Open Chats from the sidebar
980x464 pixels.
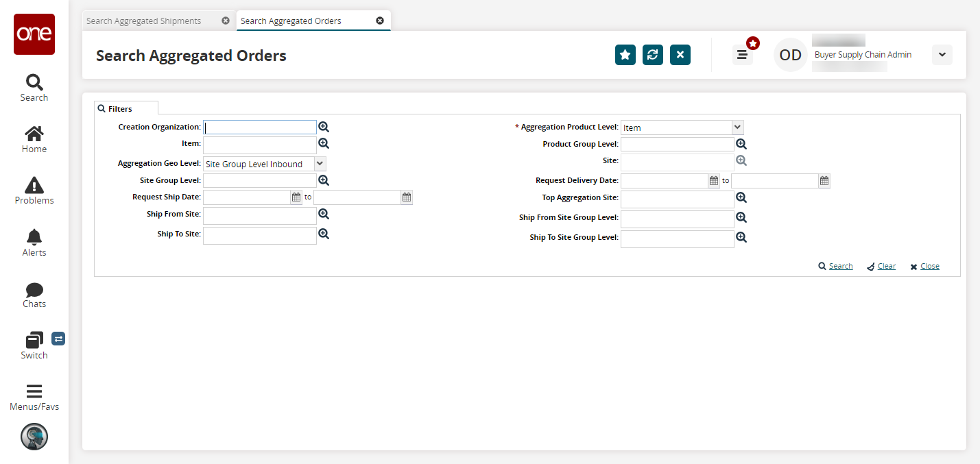pos(34,294)
